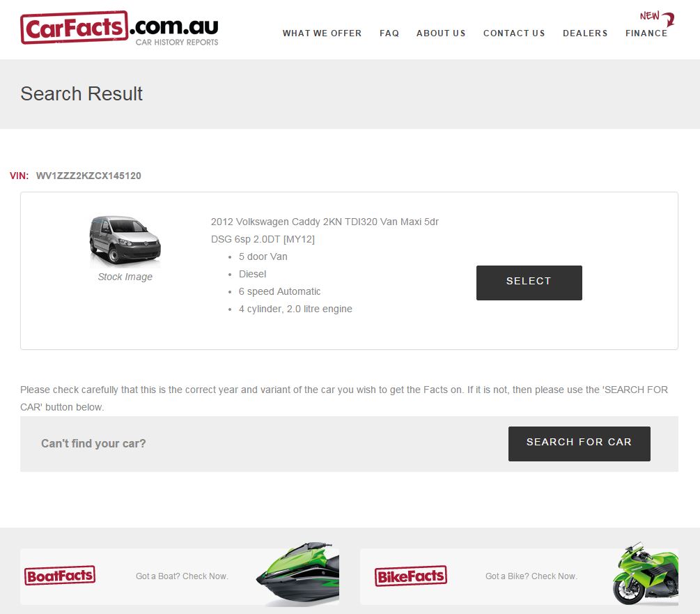Click the Search For Car button

579,443
